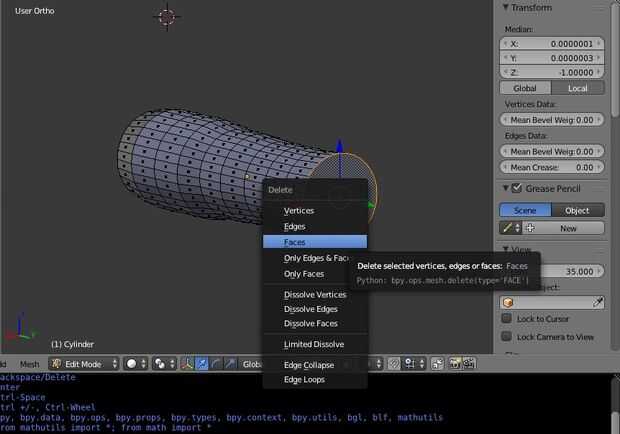Viewport: 620px width, 434px height.
Task: Click the snap magnet icon in header
Action: [410, 364]
